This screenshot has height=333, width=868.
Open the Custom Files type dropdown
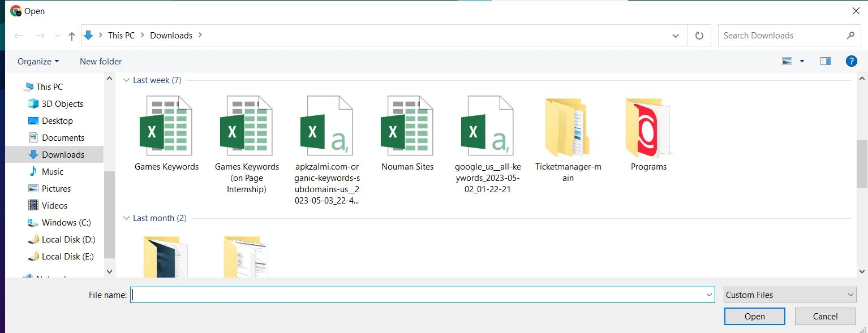click(789, 295)
